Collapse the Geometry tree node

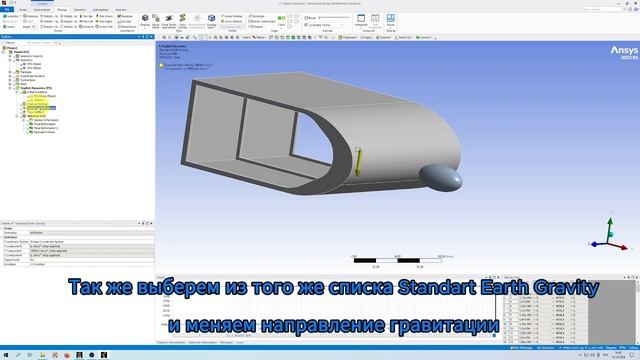(x=10, y=60)
